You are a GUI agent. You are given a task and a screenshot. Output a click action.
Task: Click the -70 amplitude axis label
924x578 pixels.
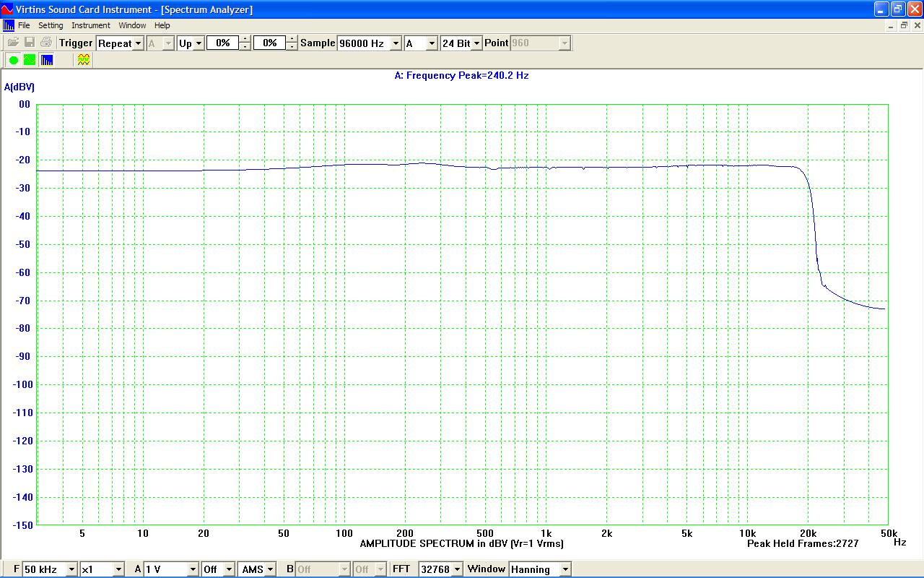23,301
